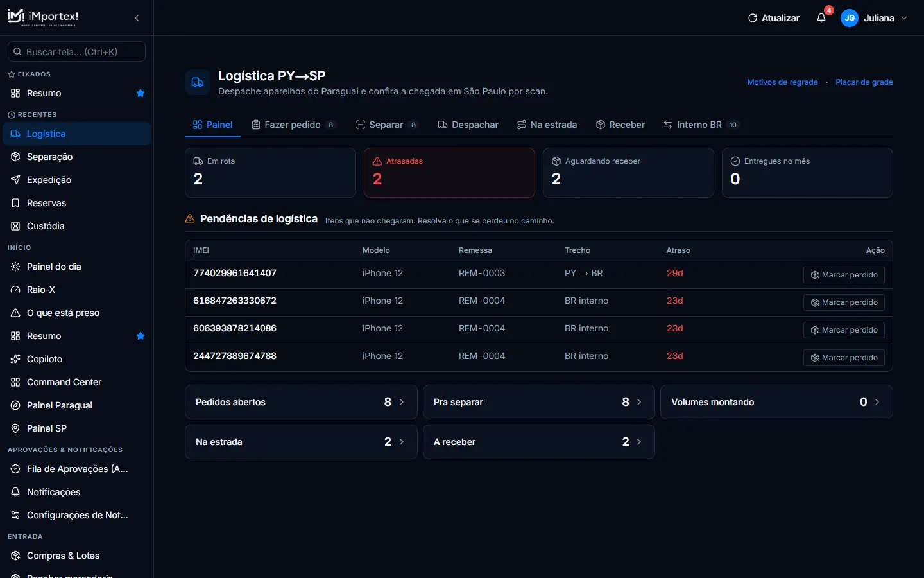This screenshot has width=924, height=578.
Task: Click the JG user avatar
Action: [850, 18]
